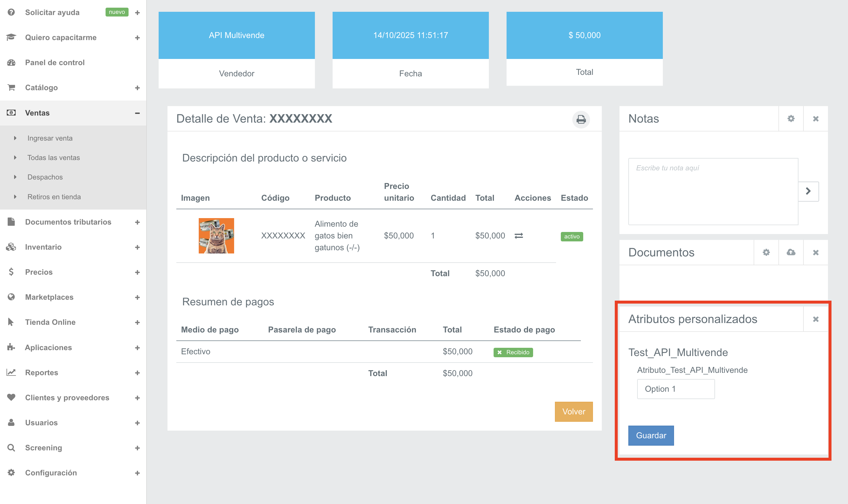Select Despachos in the Ventas submenu
The width and height of the screenshot is (848, 504).
click(45, 177)
